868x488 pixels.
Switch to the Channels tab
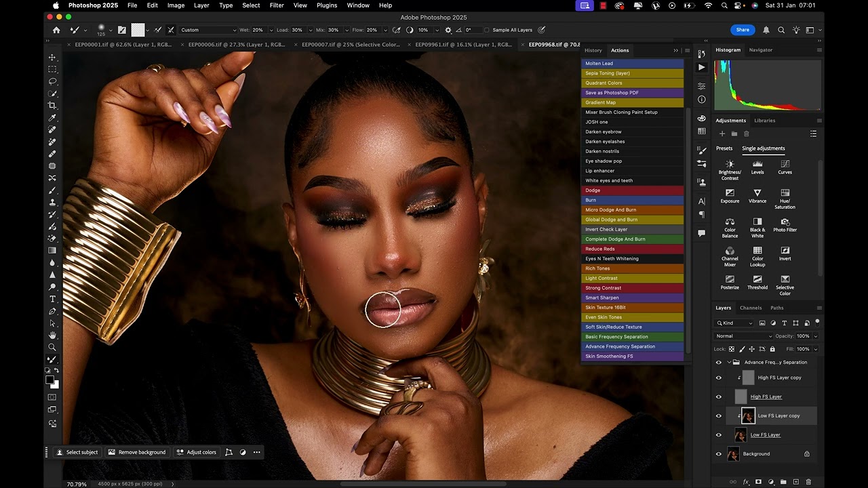coord(751,308)
